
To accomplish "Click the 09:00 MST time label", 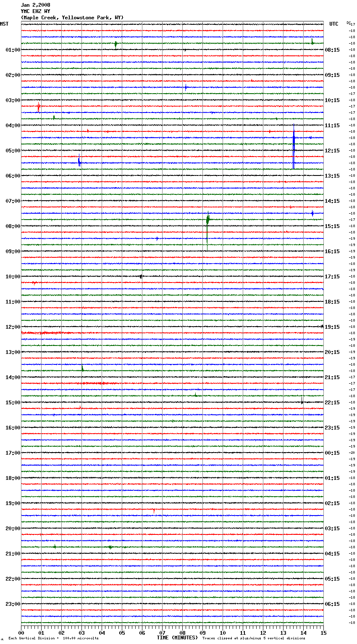I will pyautogui.click(x=13, y=251).
